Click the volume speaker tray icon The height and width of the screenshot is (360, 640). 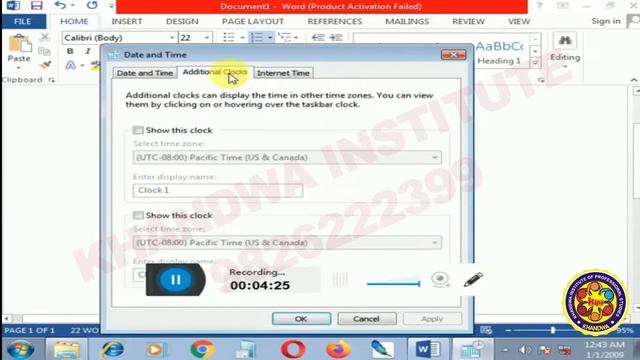(524, 350)
